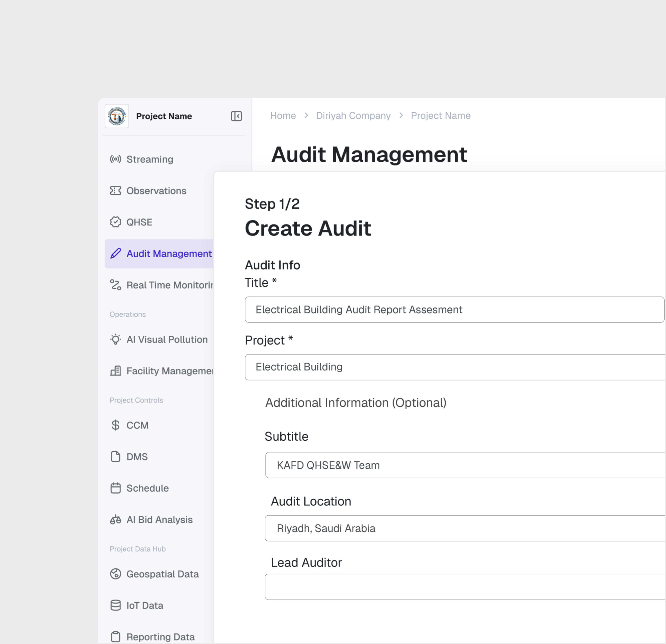Open Diriyah Company breadcrumb link

tap(353, 116)
